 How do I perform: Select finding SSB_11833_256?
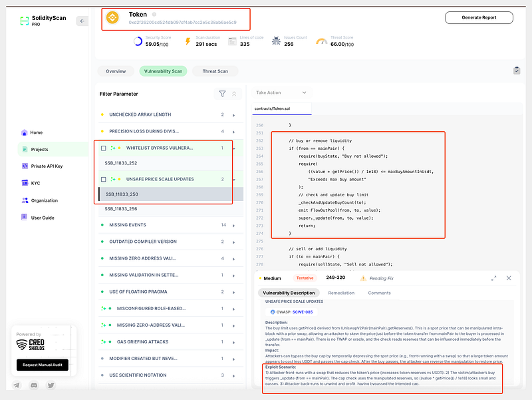pyautogui.click(x=121, y=209)
